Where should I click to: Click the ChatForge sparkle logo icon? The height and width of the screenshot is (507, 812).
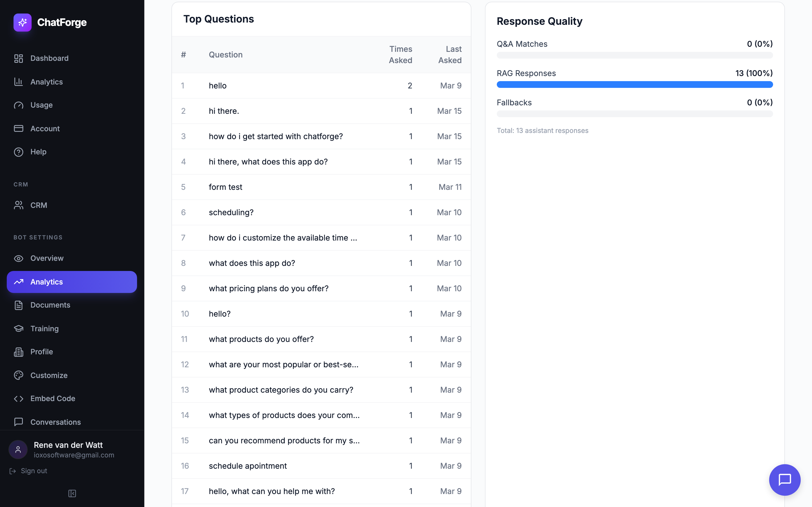(x=23, y=23)
